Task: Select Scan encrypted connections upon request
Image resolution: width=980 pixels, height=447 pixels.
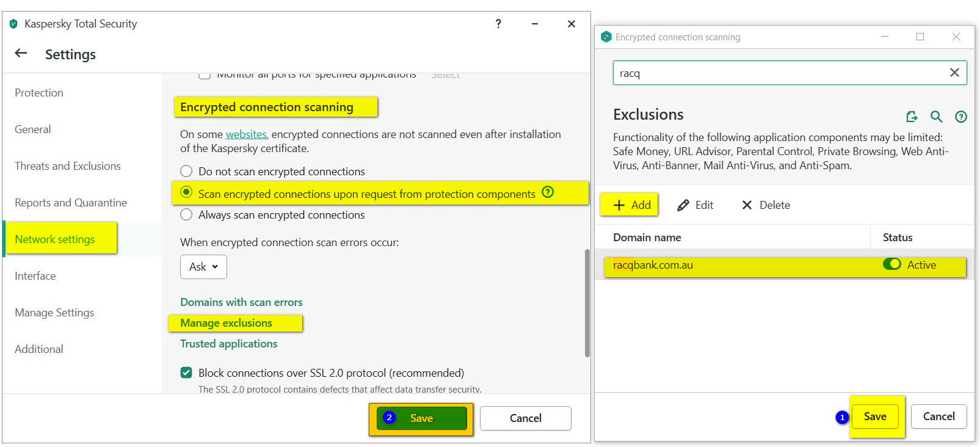Action: [186, 192]
